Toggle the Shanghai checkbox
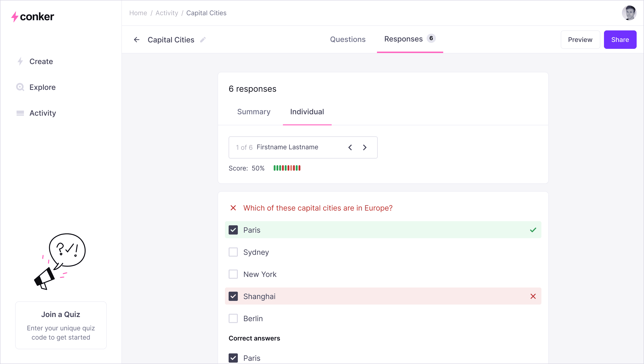 [x=233, y=296]
